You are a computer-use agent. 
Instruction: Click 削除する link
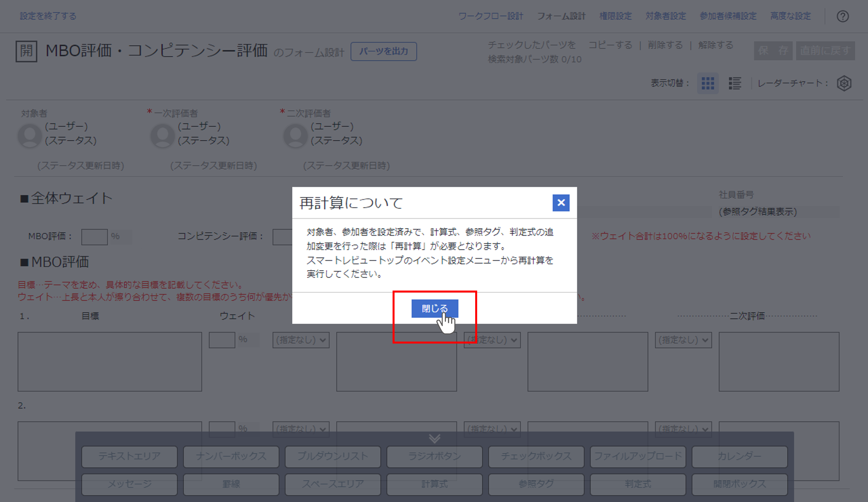[x=665, y=45]
